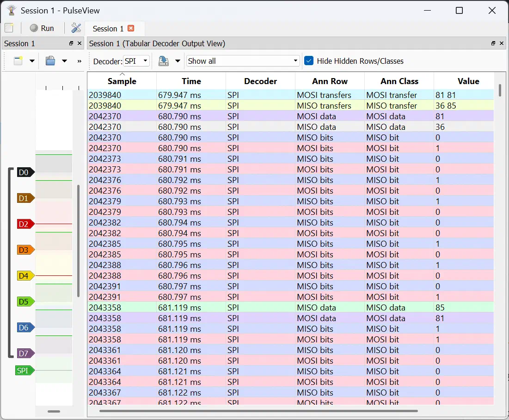509x420 pixels.
Task: Open the Decoder SPI combo box
Action: click(x=136, y=61)
